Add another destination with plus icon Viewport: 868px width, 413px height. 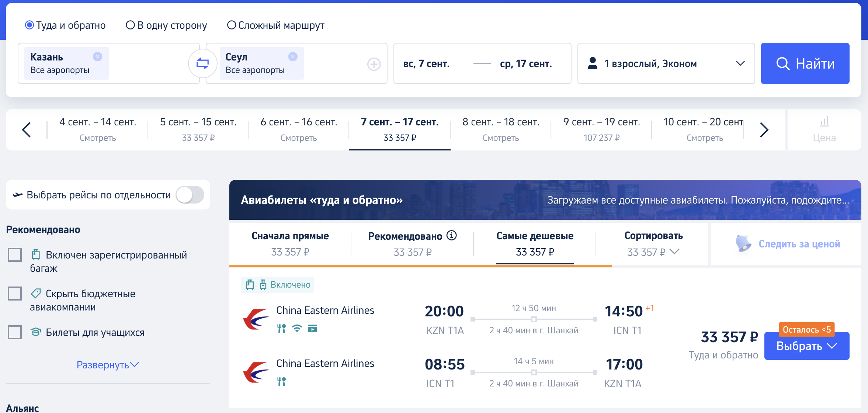click(374, 64)
